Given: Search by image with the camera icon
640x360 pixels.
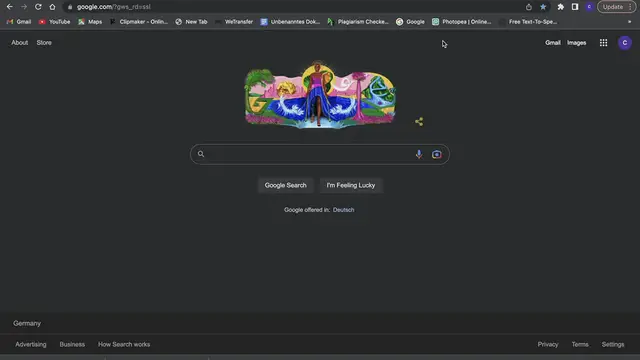Looking at the screenshot, I should 436,154.
